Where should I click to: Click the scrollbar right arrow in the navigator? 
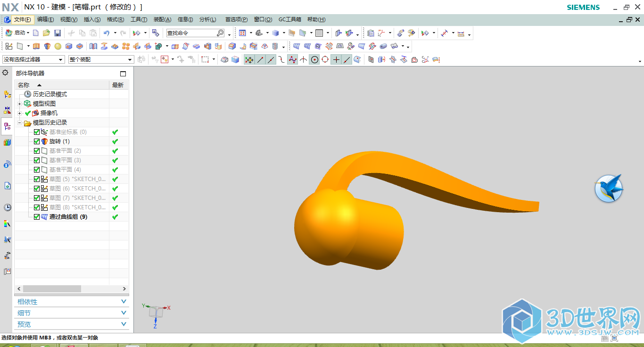pyautogui.click(x=124, y=289)
